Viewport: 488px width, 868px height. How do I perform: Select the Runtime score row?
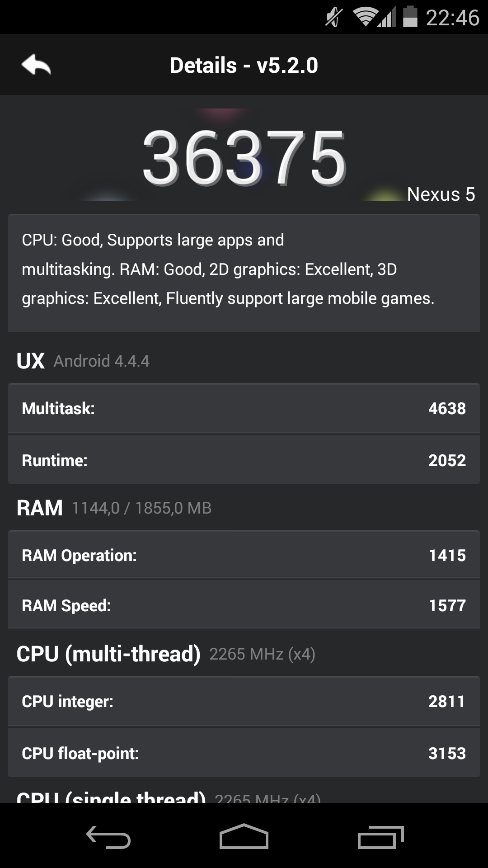tap(244, 460)
